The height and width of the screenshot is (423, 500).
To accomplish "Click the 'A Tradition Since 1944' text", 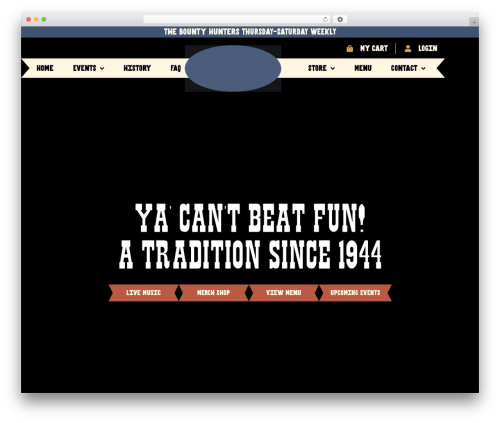I will [250, 255].
